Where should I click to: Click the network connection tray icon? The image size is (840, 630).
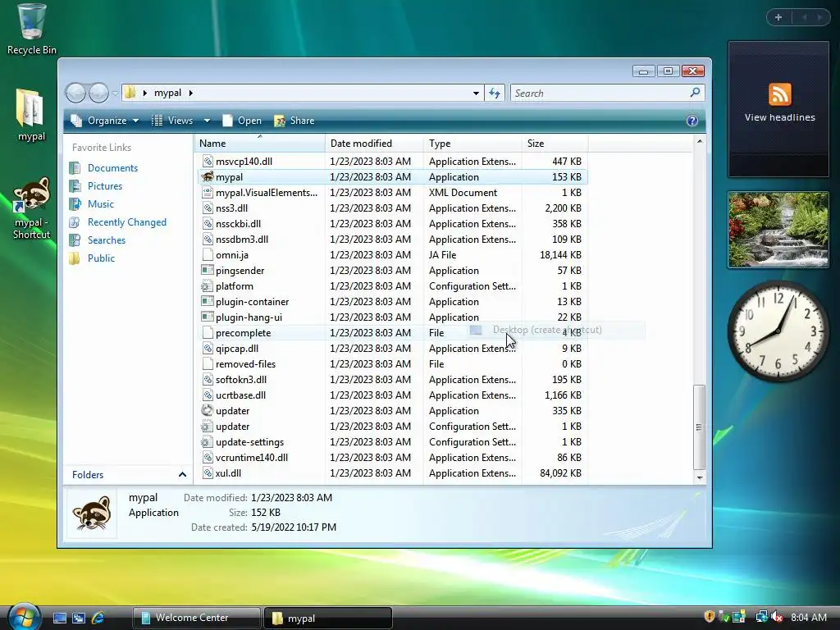[761, 617]
